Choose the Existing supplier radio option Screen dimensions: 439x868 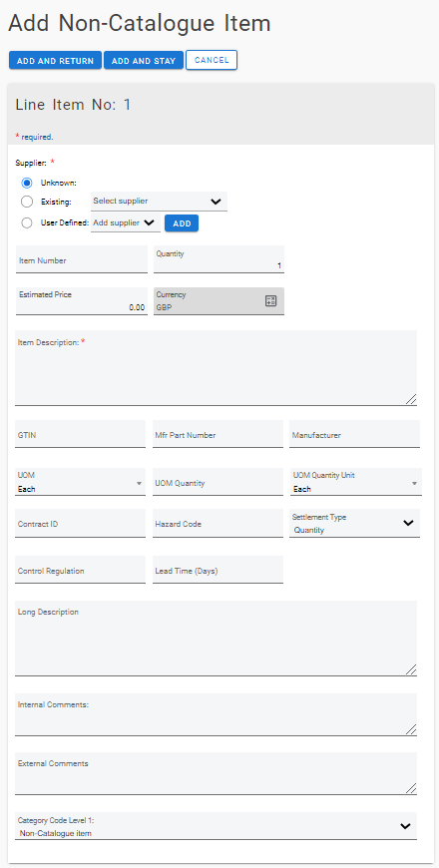tap(27, 202)
